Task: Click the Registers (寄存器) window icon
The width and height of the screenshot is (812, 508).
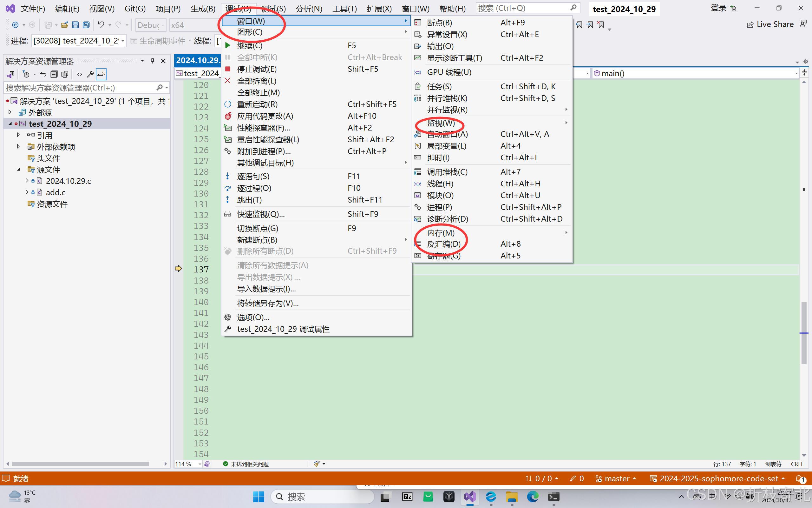Action: pyautogui.click(x=418, y=256)
